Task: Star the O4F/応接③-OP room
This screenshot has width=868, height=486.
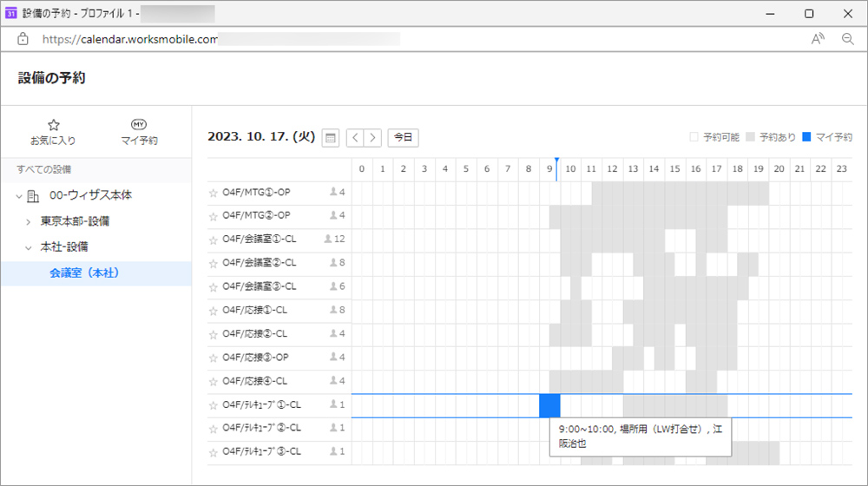Action: tap(214, 358)
